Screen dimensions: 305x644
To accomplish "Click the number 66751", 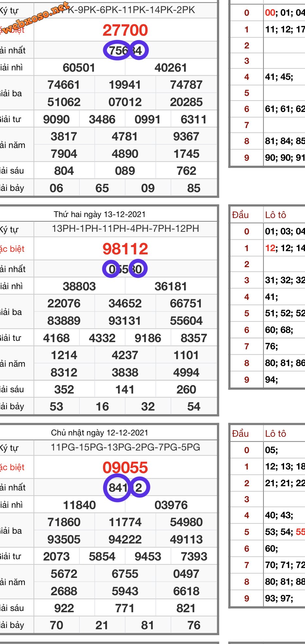I will [x=186, y=304].
